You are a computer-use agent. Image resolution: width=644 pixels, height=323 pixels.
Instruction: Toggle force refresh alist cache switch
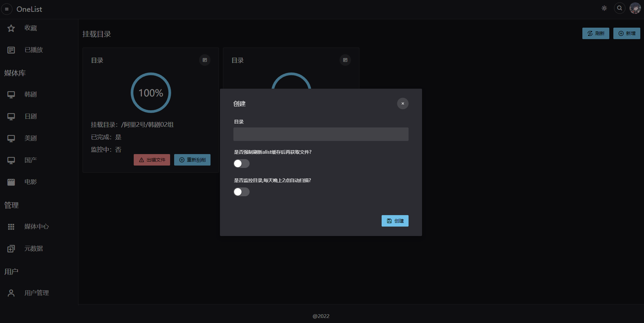(241, 164)
